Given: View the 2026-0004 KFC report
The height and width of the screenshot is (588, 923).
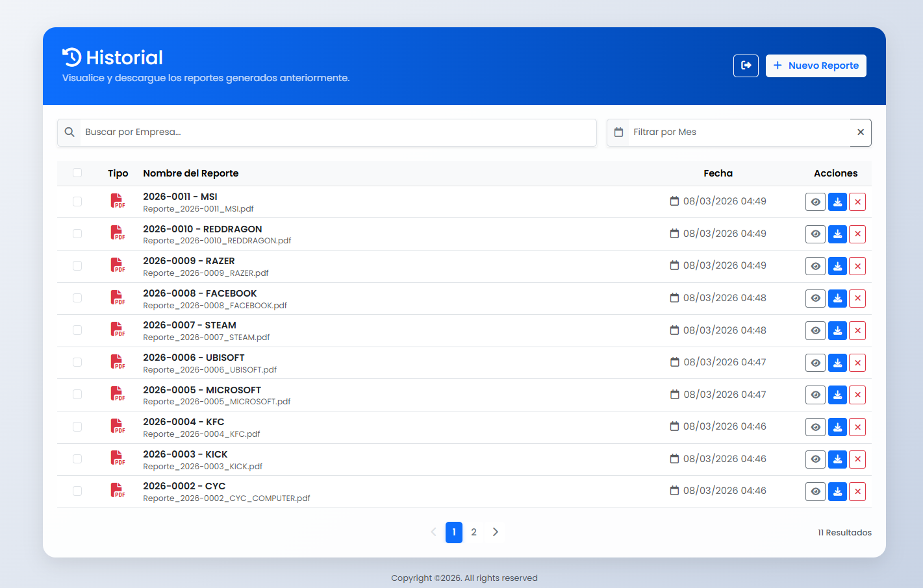Looking at the screenshot, I should [x=815, y=427].
